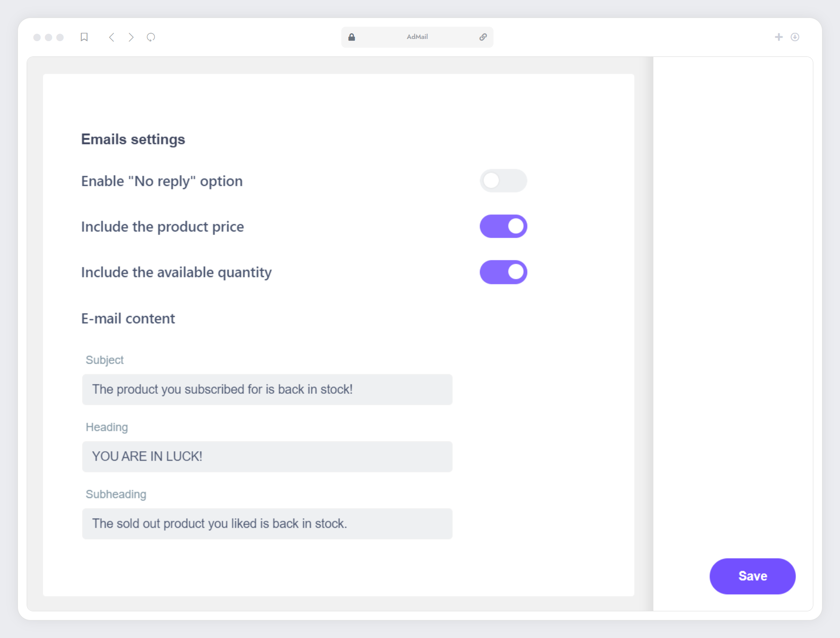840x638 pixels.
Task: Reload the page with refresh icon
Action: click(x=151, y=37)
